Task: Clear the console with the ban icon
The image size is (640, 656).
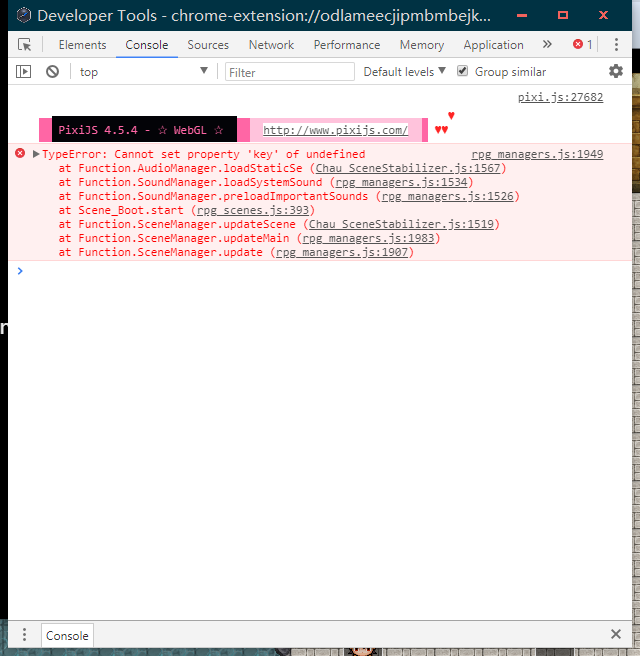Action: coord(52,72)
